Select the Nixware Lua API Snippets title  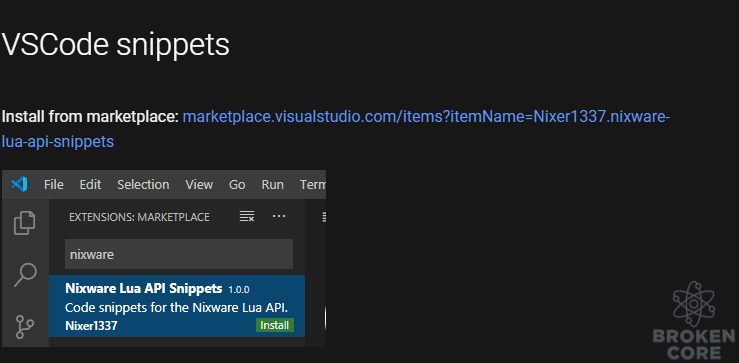[144, 288]
